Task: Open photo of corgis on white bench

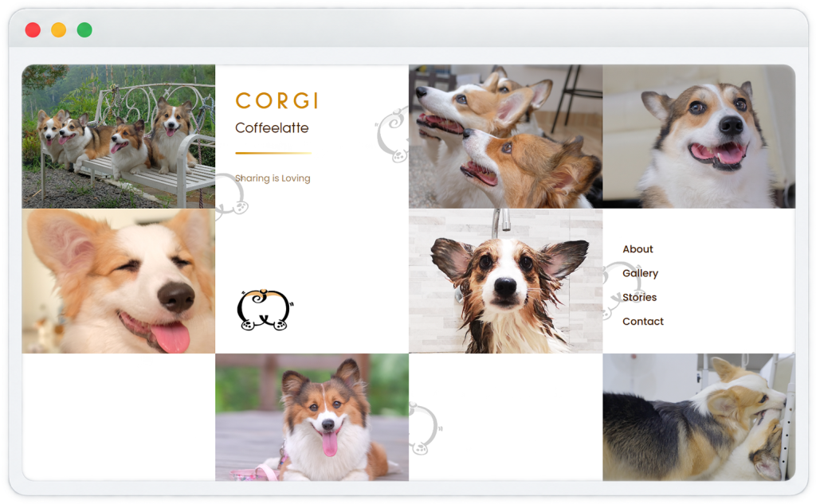Action: (119, 136)
